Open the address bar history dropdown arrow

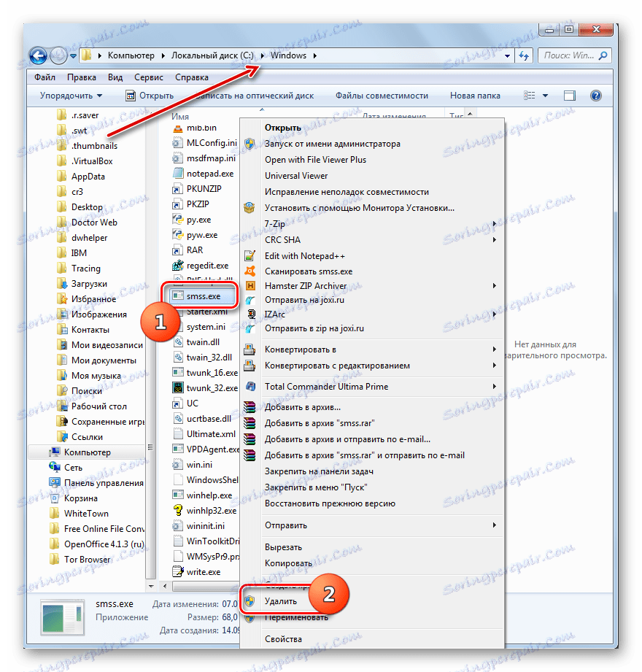tap(508, 55)
